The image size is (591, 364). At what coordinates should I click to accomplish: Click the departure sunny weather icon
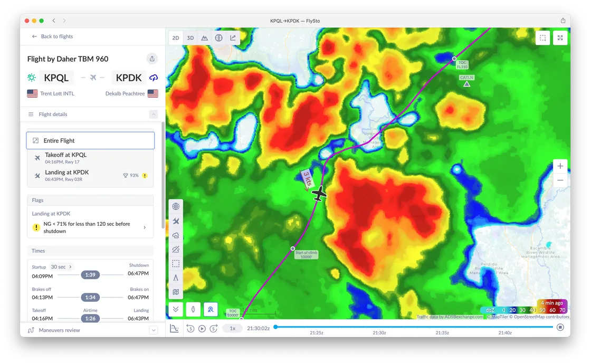click(x=32, y=78)
